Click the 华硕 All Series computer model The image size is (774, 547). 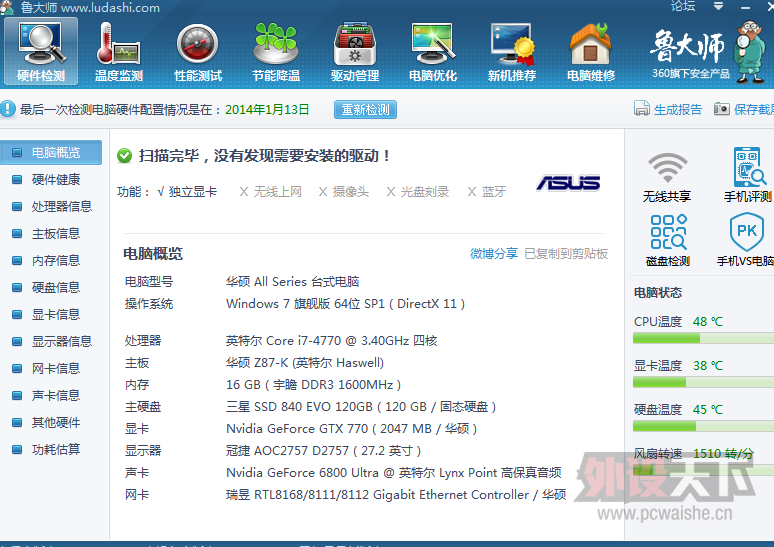pyautogui.click(x=293, y=282)
